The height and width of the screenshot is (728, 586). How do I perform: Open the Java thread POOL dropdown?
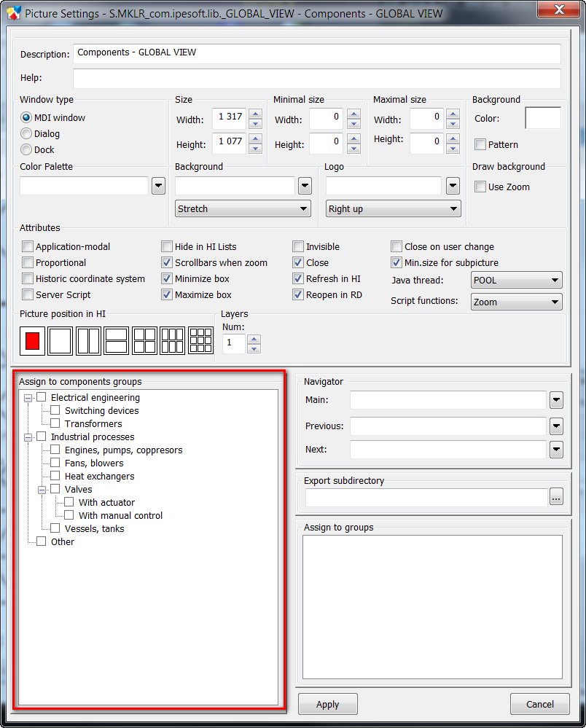(516, 280)
